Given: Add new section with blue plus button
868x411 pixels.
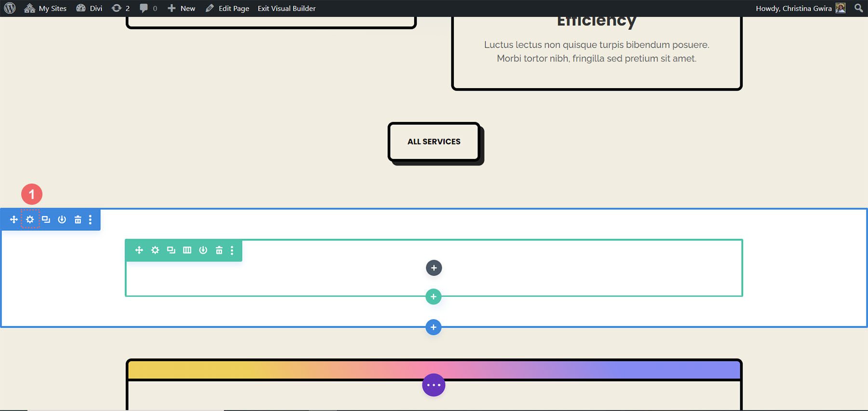Looking at the screenshot, I should tap(434, 328).
